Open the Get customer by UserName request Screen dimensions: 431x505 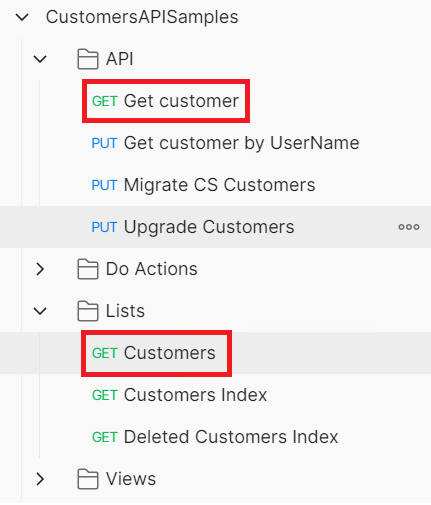click(226, 143)
